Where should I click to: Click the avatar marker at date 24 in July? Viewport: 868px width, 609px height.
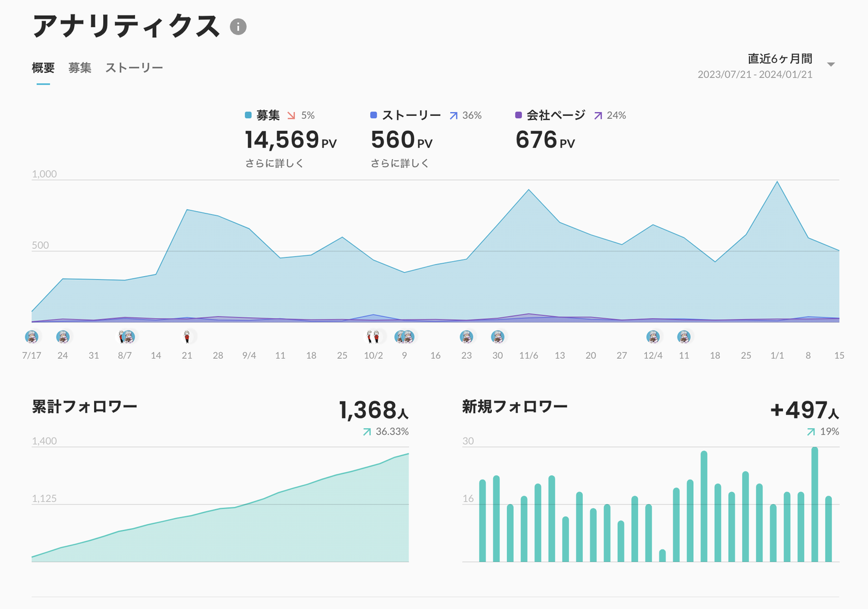coord(63,337)
